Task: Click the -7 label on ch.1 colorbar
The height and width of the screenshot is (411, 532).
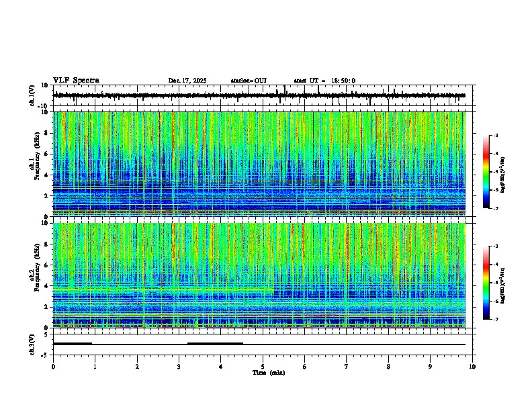Action: click(495, 208)
